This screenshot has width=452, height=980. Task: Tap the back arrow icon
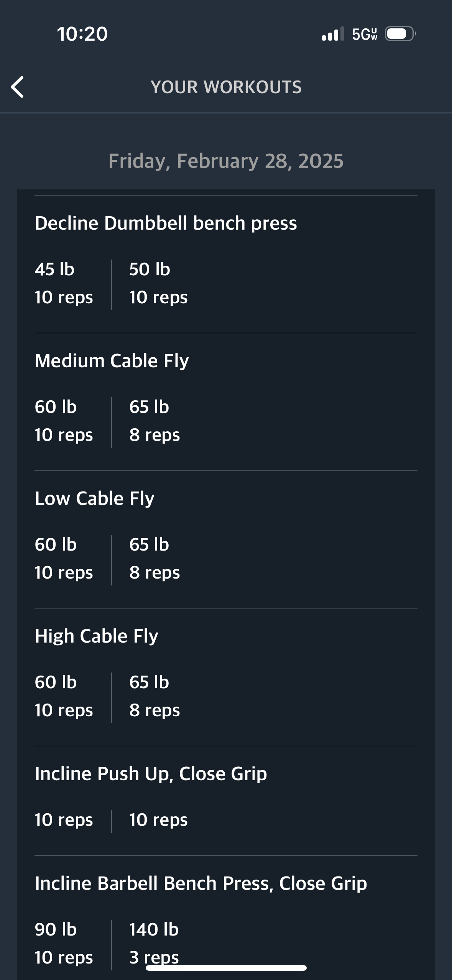[x=17, y=87]
